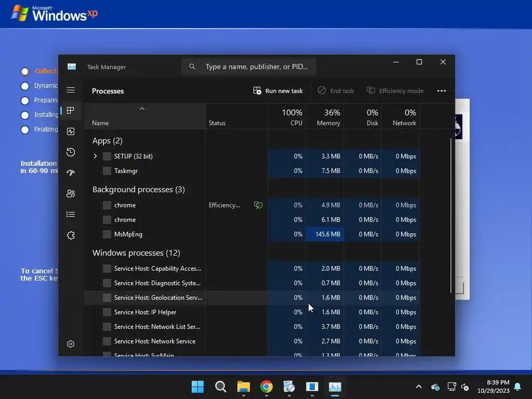
Task: Click the 7.5 MB memory cell for Taskmgr
Action: tap(325, 170)
